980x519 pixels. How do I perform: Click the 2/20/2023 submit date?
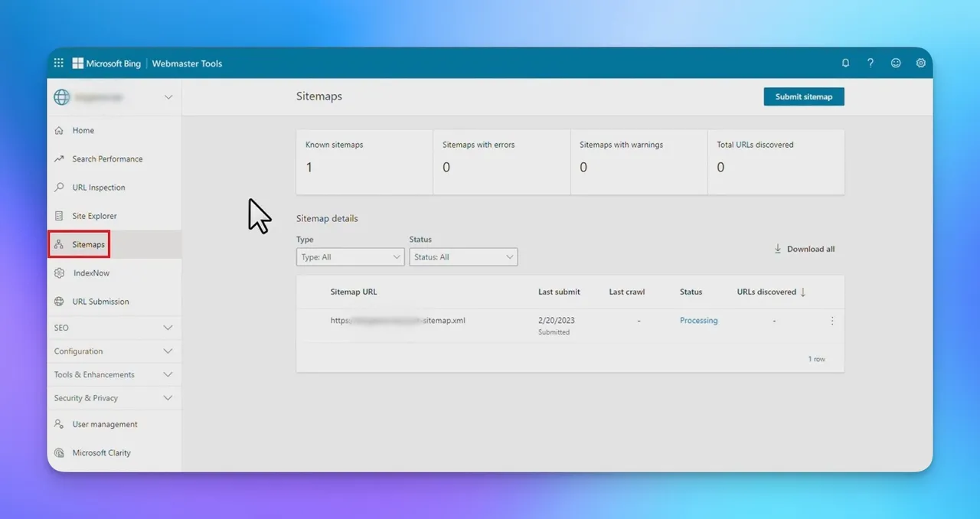pos(556,321)
